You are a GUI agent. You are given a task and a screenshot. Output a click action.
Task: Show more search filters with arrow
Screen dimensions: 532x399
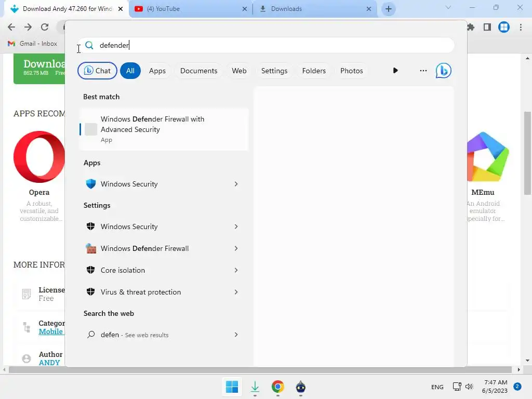(x=395, y=71)
